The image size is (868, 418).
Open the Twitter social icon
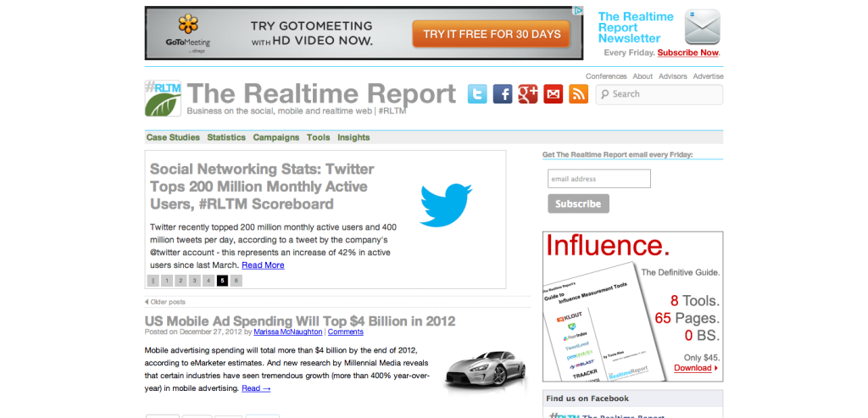tap(477, 93)
